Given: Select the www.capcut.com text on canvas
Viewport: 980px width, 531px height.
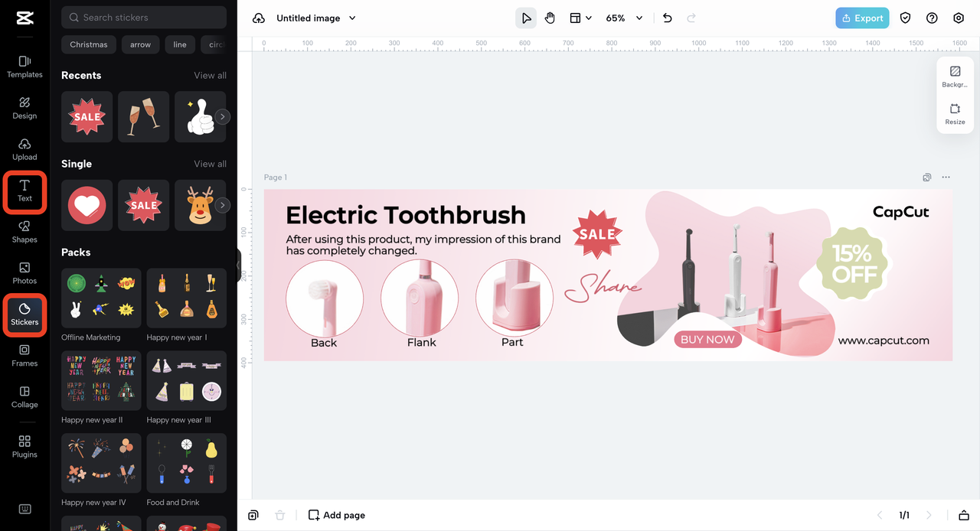Looking at the screenshot, I should pyautogui.click(x=884, y=340).
